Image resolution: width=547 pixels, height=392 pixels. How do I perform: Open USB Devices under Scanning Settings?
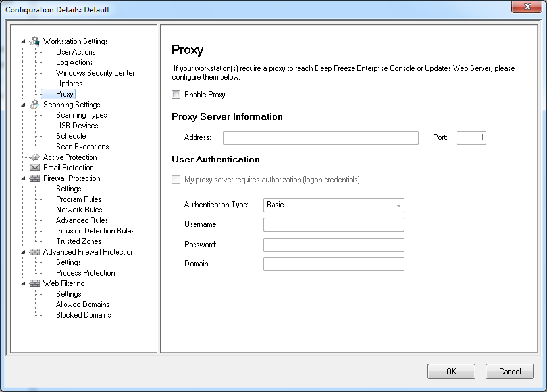point(77,126)
